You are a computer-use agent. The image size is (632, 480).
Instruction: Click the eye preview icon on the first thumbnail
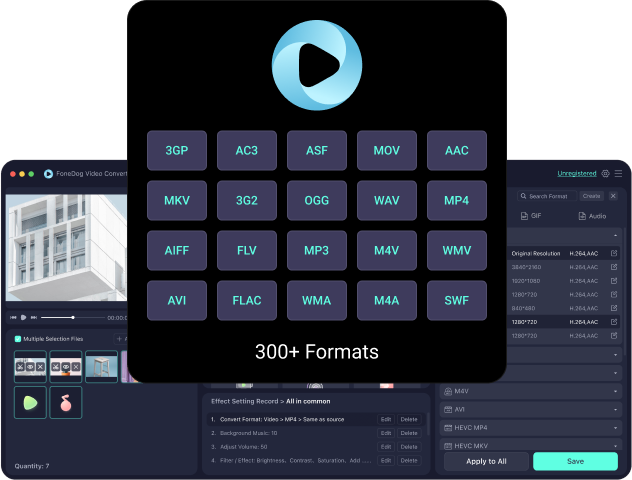click(30, 367)
